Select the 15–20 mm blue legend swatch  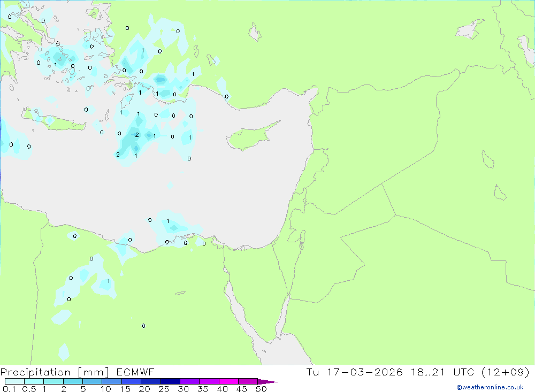[131, 381]
